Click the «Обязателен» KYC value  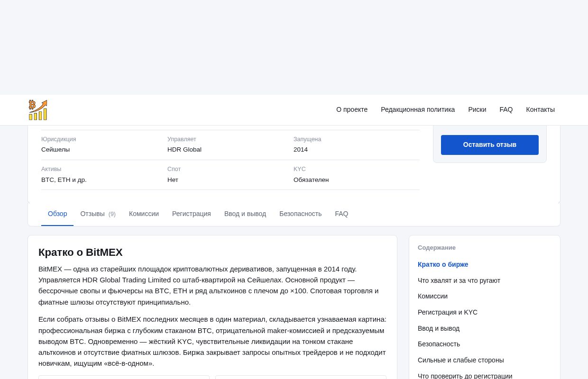(311, 180)
